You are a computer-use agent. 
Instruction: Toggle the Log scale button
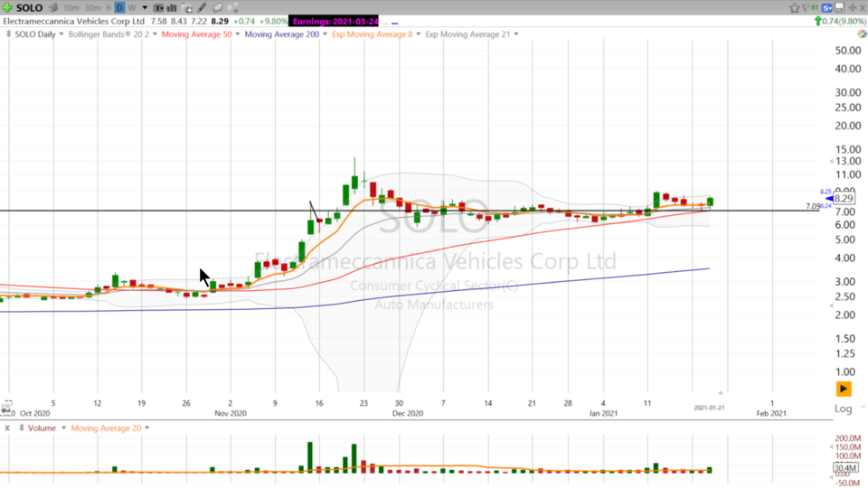[843, 408]
